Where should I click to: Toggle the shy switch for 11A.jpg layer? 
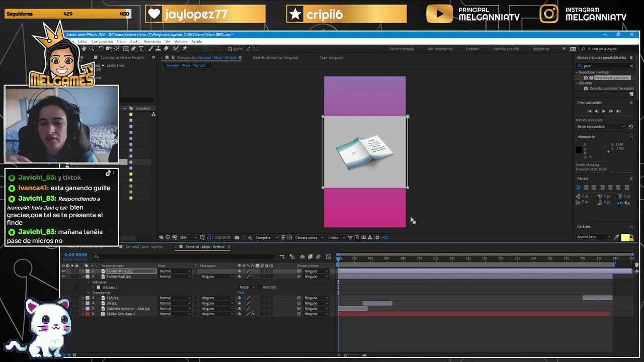click(x=239, y=298)
